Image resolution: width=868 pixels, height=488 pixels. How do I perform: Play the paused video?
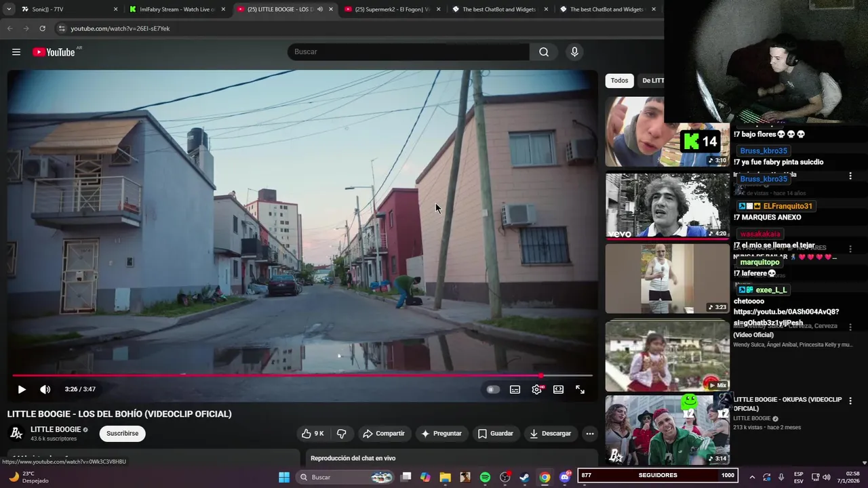(x=22, y=390)
